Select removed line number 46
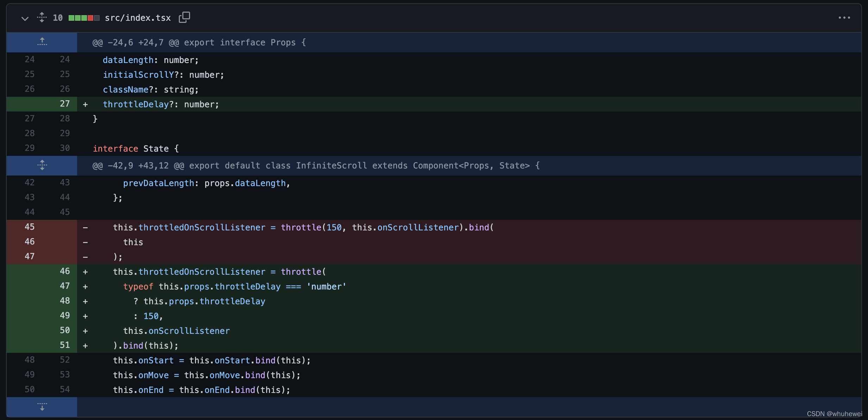This screenshot has height=420, width=868. (30, 242)
